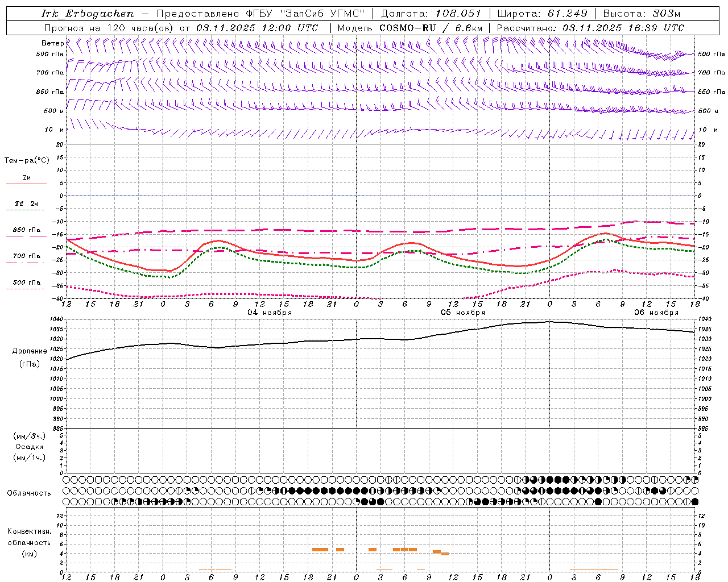
Task: Click the Облачность cloudiness label
Action: click(29, 493)
